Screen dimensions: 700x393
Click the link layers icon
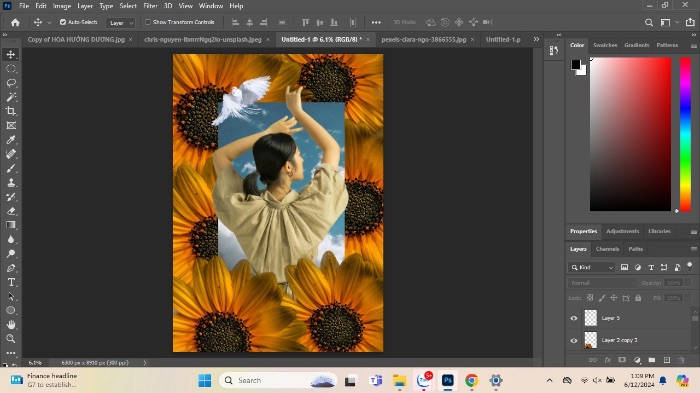pyautogui.click(x=593, y=360)
